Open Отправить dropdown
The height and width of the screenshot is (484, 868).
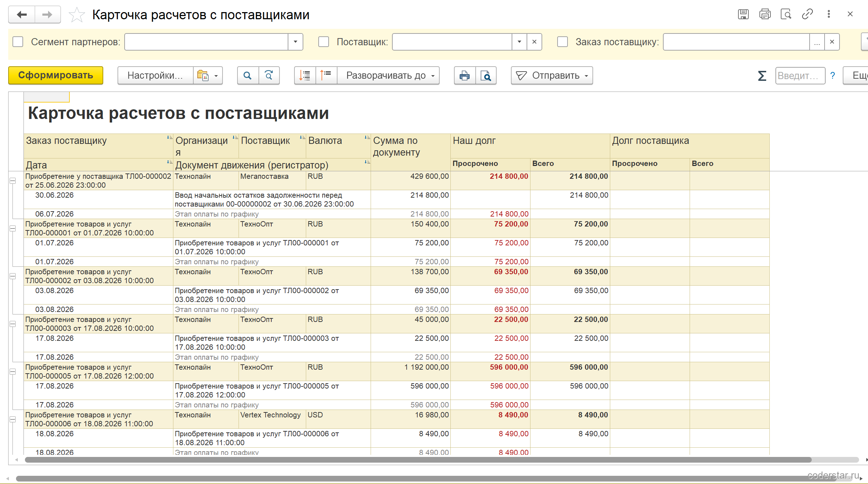(552, 76)
